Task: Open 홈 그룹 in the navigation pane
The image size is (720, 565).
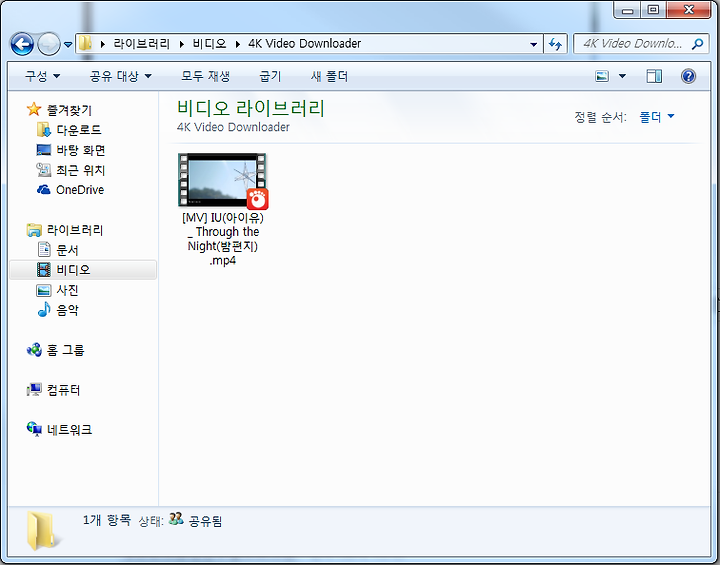Action: [65, 350]
